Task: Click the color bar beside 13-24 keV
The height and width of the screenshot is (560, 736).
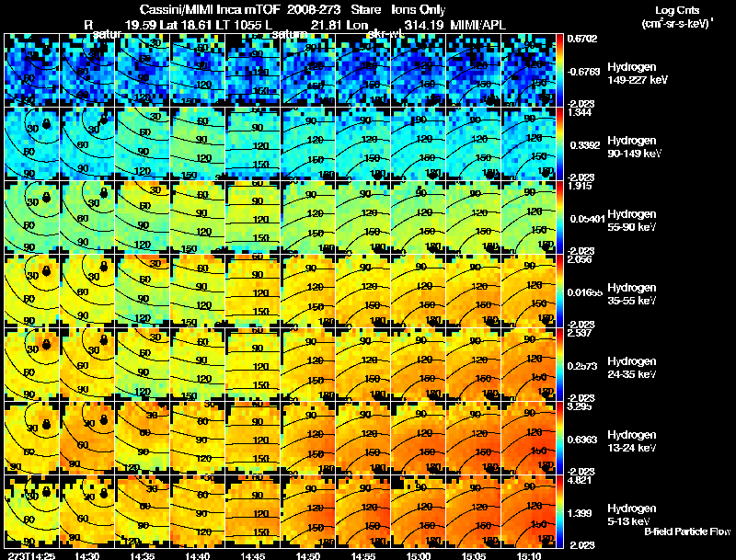Action: coord(559,439)
